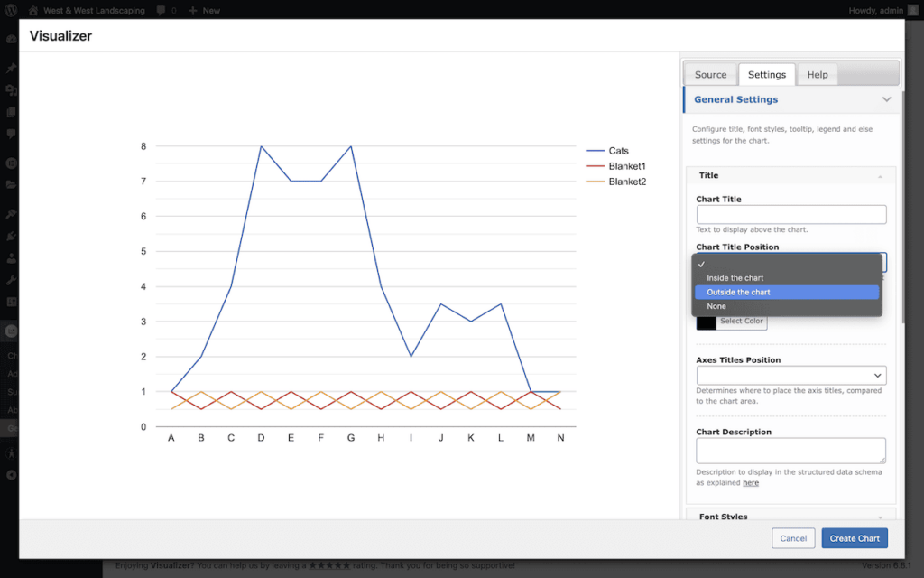
Task: Click inside the Chart Title input field
Action: point(790,214)
